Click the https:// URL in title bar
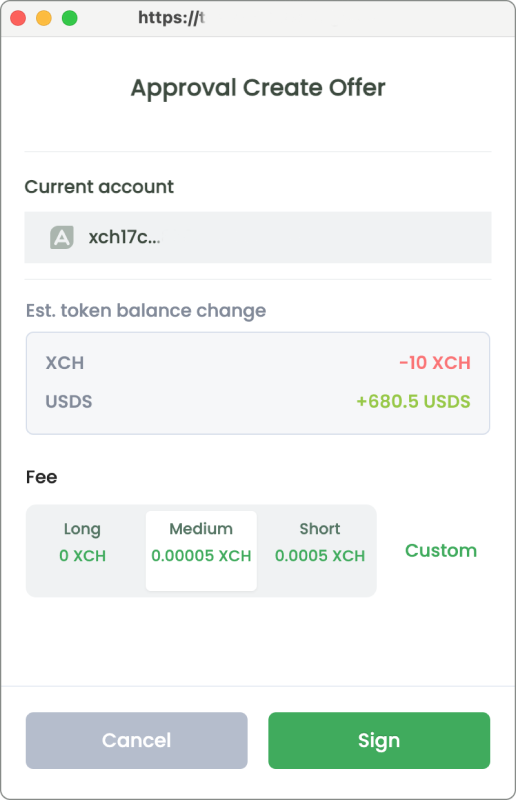The height and width of the screenshot is (800, 516). [x=171, y=18]
